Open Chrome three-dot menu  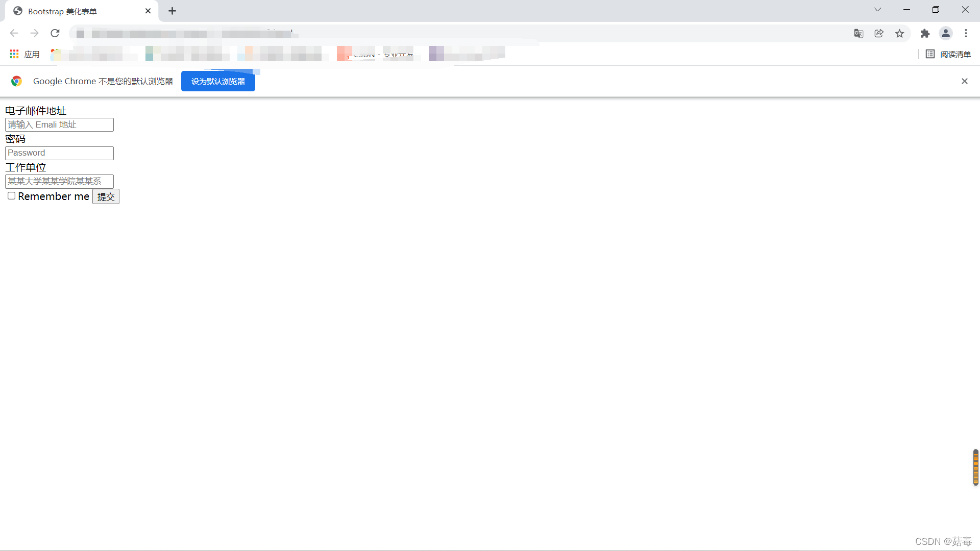[x=966, y=33]
